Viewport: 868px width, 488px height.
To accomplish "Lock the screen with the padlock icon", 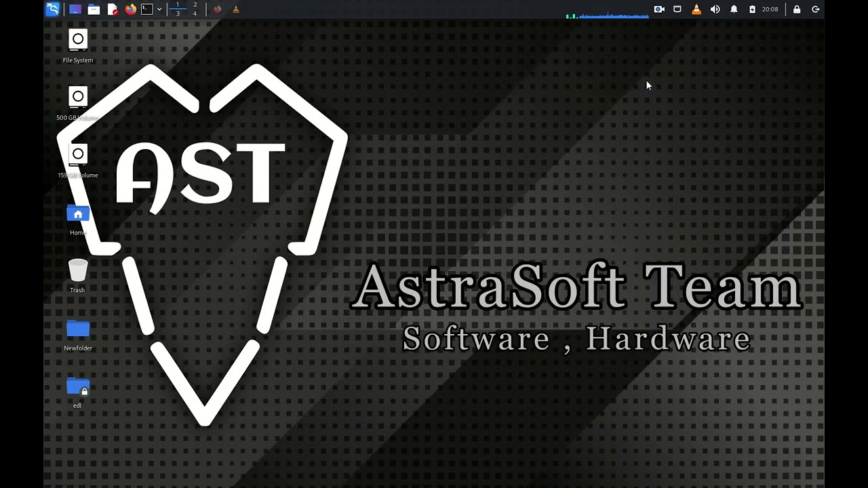I will click(x=797, y=9).
